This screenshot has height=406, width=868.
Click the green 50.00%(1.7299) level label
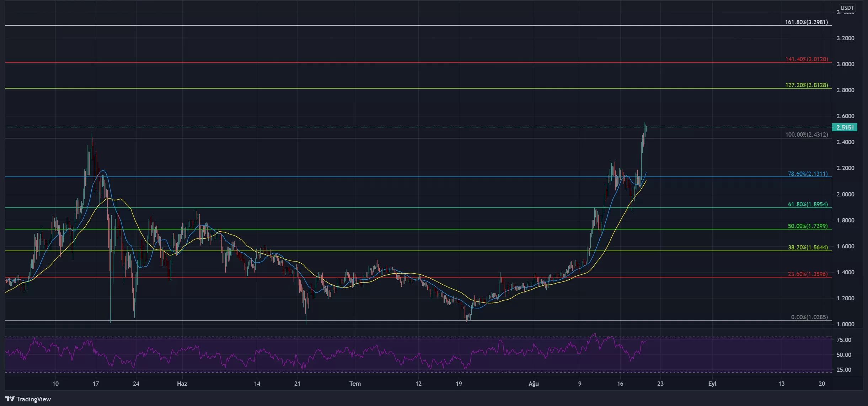point(808,226)
